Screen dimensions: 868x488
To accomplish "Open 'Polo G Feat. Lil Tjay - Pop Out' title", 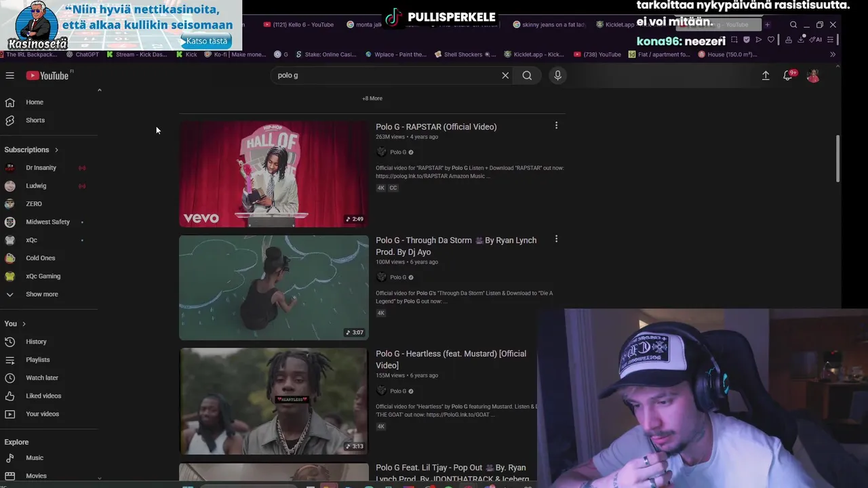I will tap(451, 473).
